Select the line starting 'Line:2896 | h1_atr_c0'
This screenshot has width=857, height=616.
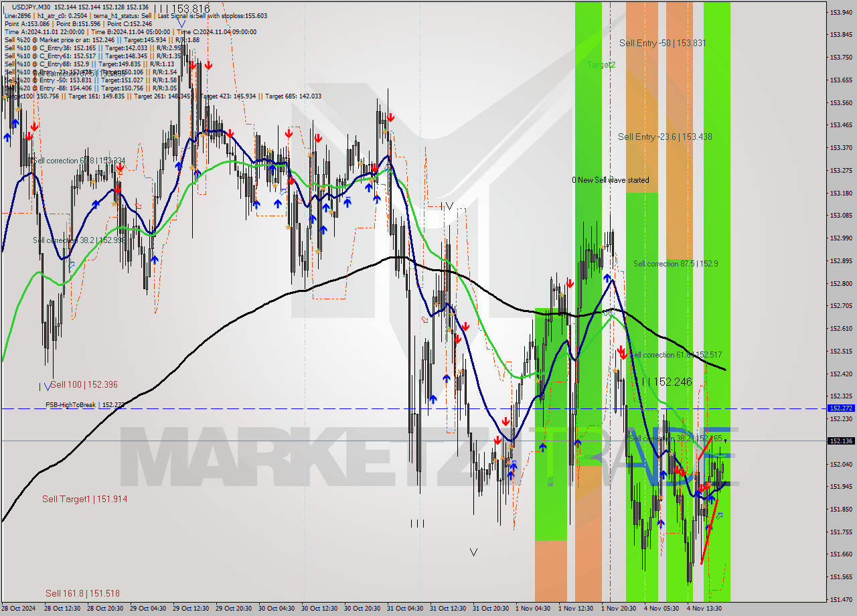pyautogui.click(x=135, y=15)
